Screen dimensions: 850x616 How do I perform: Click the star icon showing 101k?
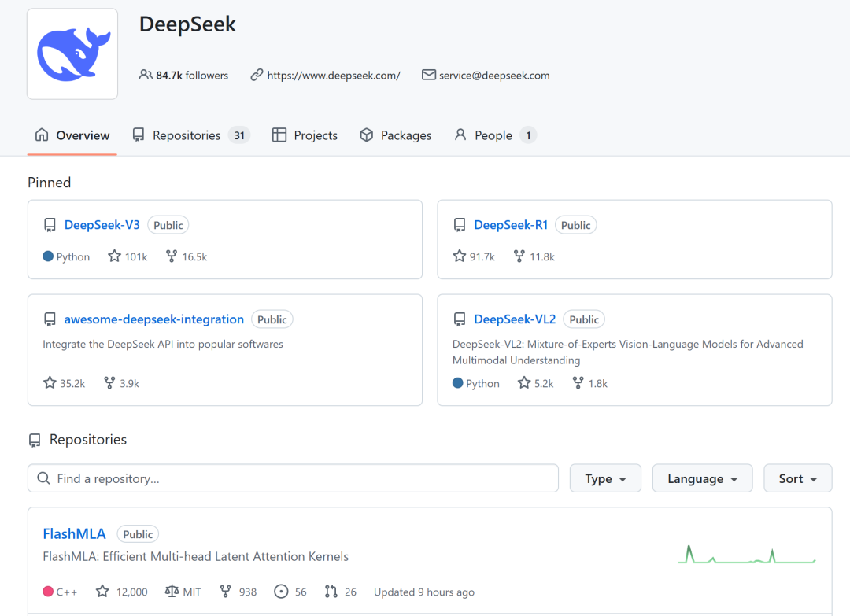(x=114, y=256)
